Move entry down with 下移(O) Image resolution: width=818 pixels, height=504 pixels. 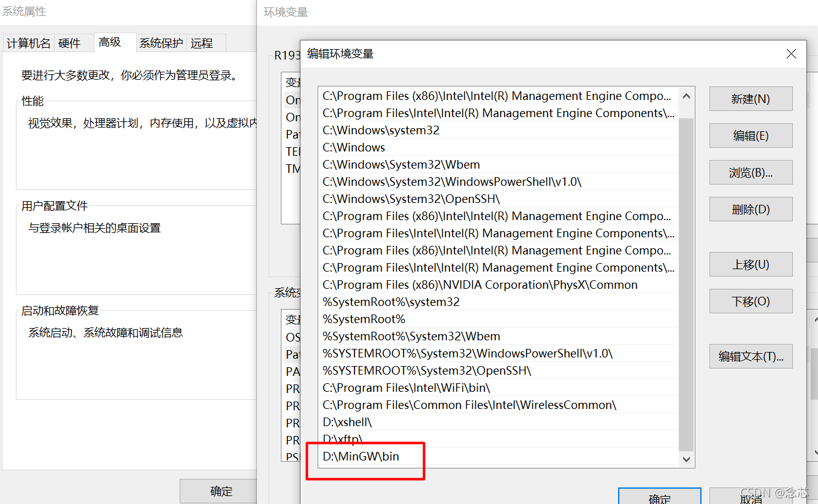(751, 301)
